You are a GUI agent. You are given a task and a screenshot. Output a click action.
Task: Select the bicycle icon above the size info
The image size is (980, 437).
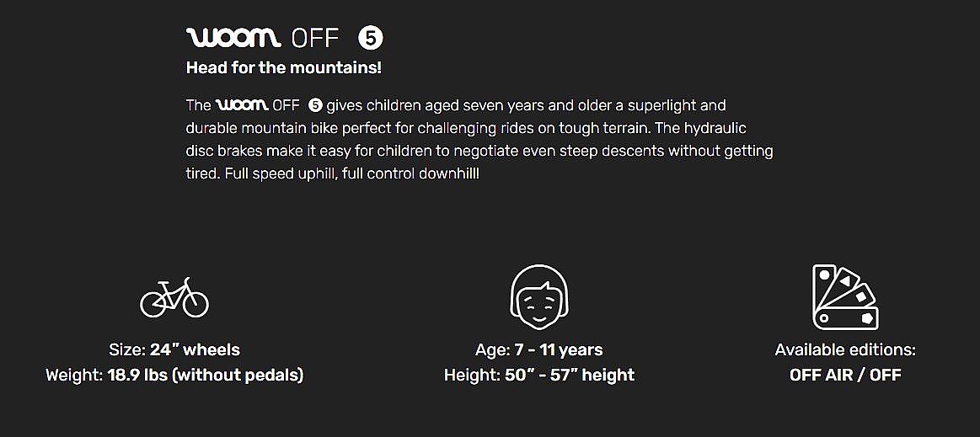coord(174,298)
